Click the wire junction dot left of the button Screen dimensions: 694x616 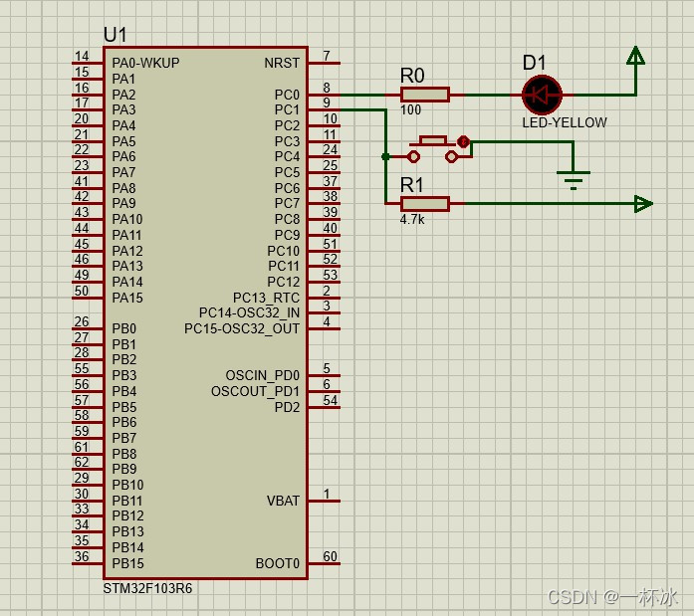coord(386,156)
